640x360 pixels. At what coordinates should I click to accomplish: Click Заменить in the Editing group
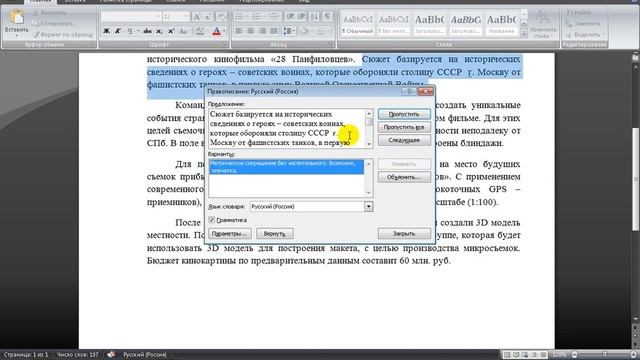(584, 24)
